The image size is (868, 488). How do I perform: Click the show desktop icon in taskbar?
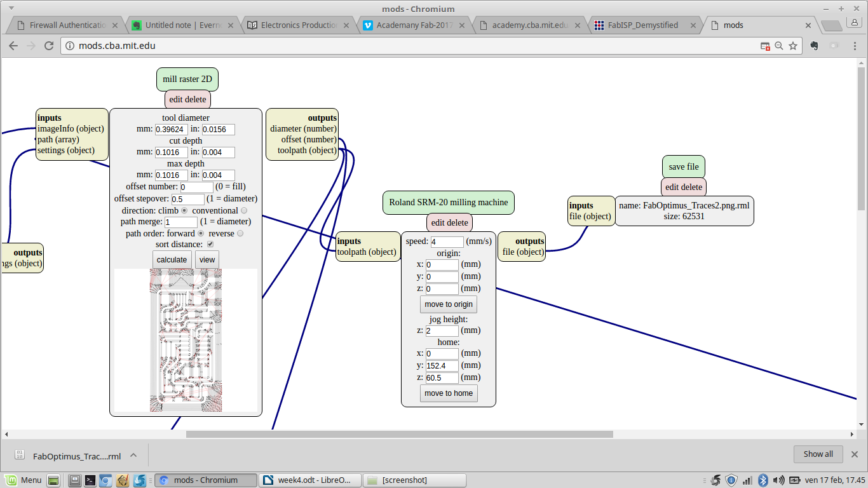(x=53, y=480)
